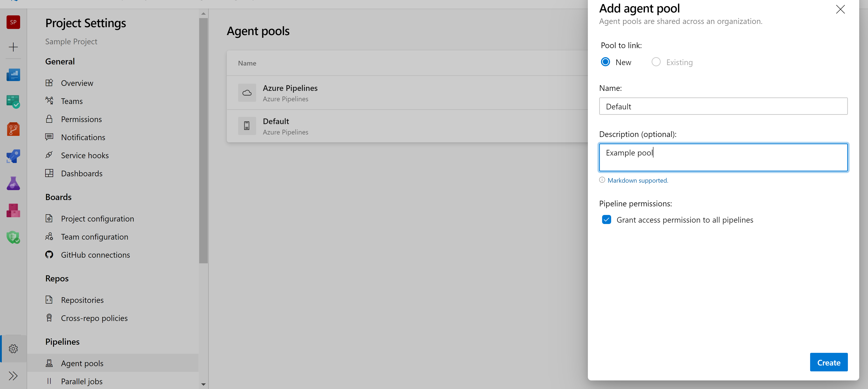
Task: Select the Existing pool radio button
Action: click(x=656, y=62)
